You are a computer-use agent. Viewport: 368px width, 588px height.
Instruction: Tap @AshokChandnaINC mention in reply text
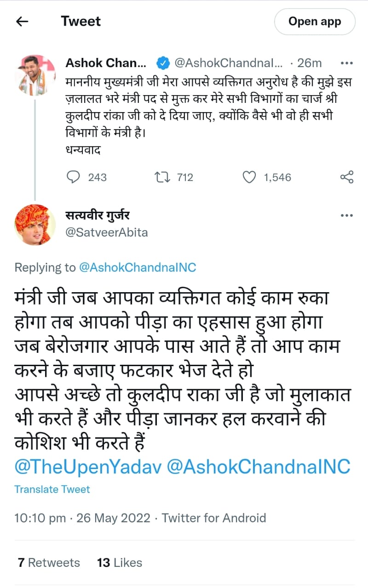[x=258, y=467]
